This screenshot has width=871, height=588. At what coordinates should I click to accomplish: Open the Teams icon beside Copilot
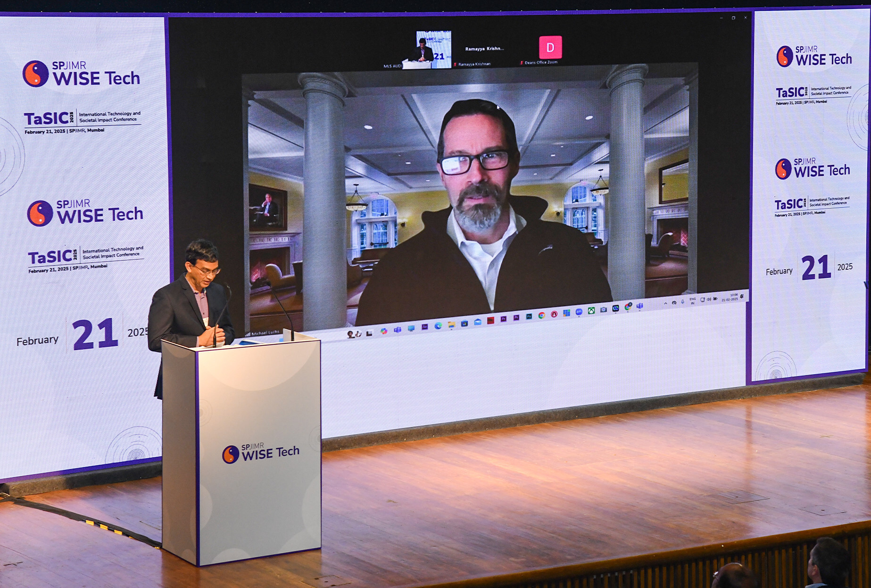coord(398,330)
